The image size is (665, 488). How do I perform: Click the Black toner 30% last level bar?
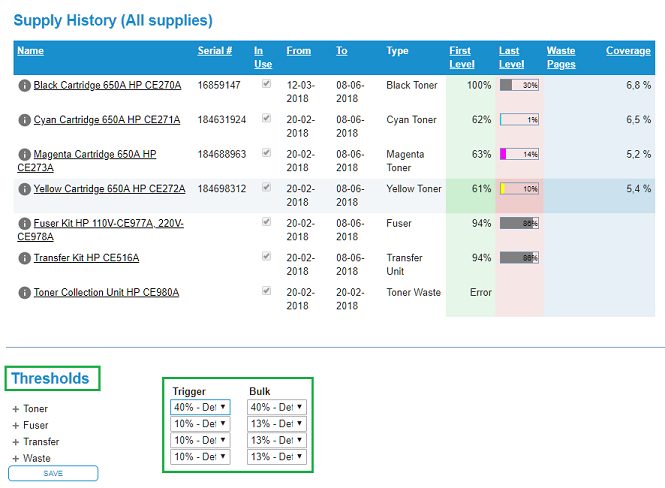pyautogui.click(x=519, y=86)
